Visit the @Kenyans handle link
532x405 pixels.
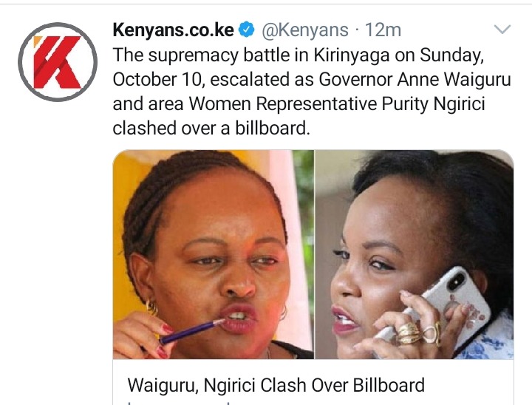pos(305,30)
